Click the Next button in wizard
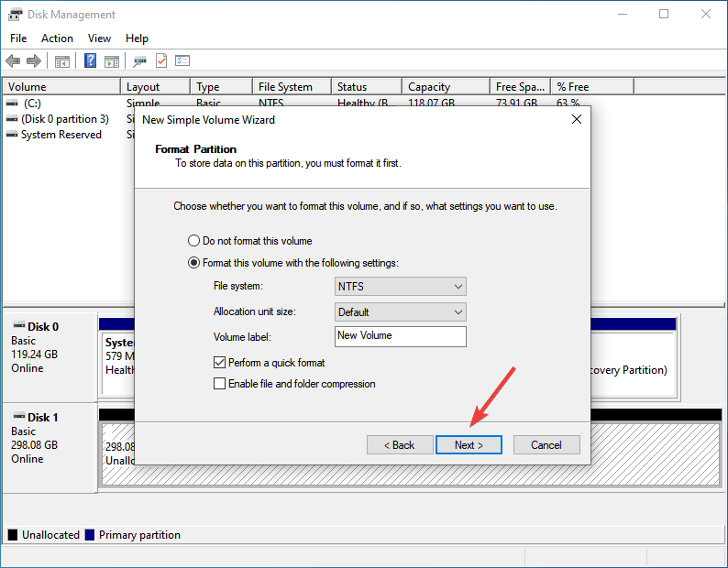The width and height of the screenshot is (728, 568). pyautogui.click(x=469, y=444)
